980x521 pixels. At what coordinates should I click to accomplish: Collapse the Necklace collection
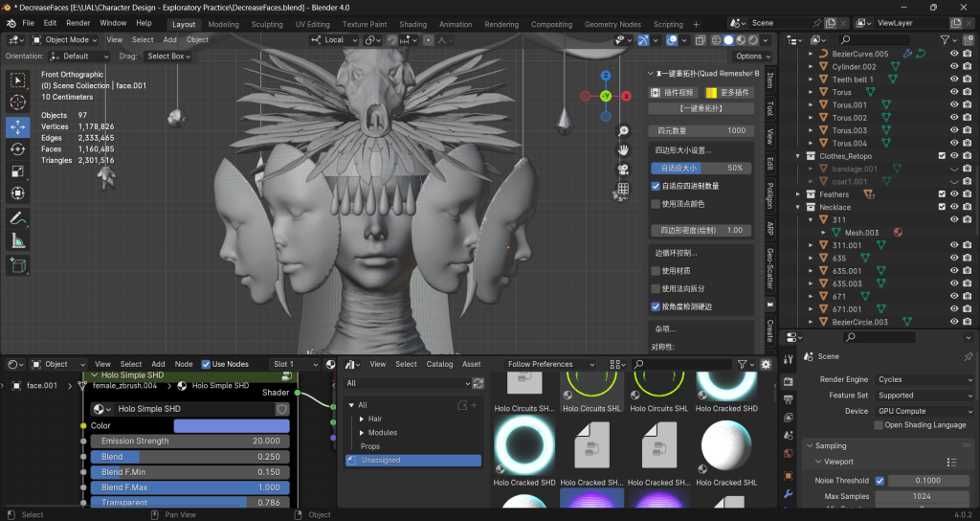coord(798,207)
